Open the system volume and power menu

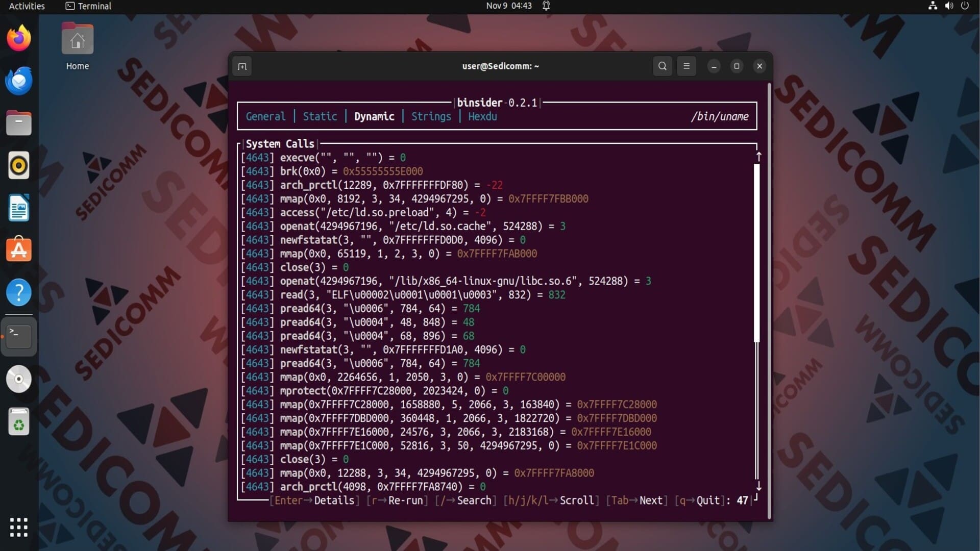(x=948, y=6)
